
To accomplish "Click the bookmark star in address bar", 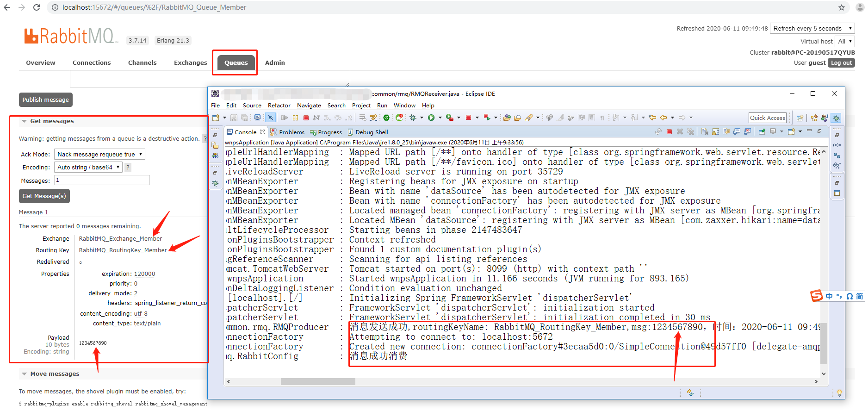I will [x=842, y=7].
